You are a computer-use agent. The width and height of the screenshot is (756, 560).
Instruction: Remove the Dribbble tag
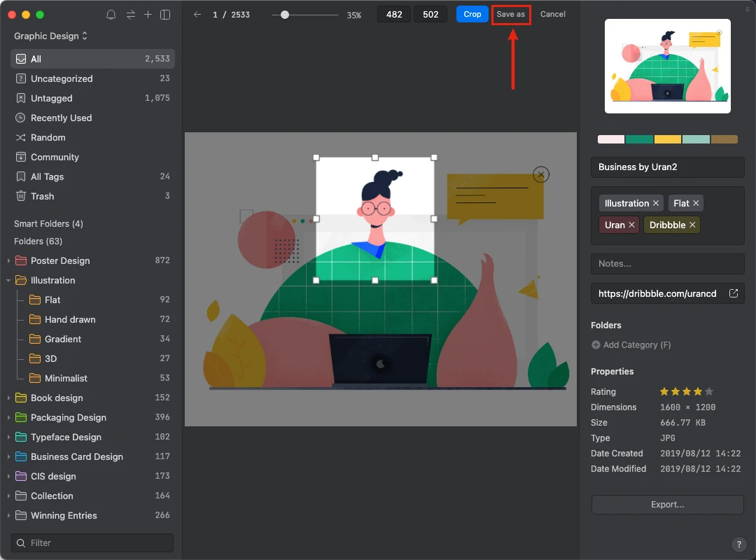pyautogui.click(x=692, y=225)
